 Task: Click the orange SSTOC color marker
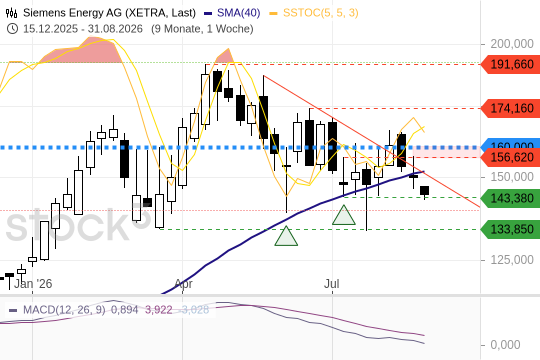[273, 13]
